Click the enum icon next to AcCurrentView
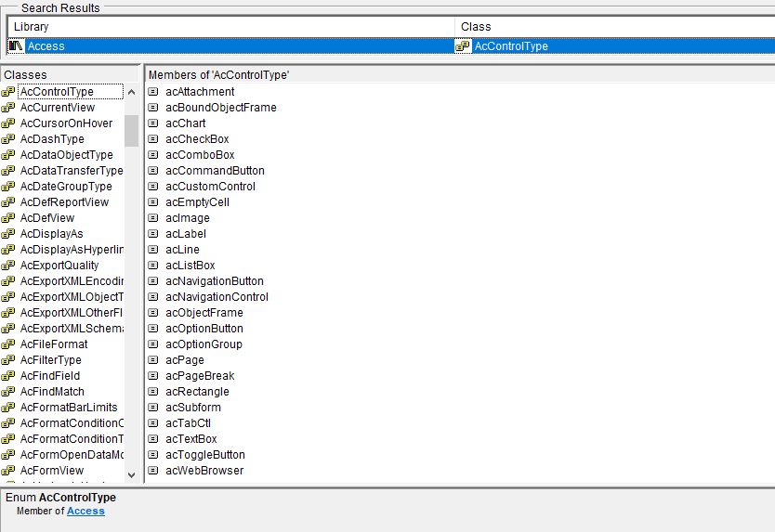 8,107
